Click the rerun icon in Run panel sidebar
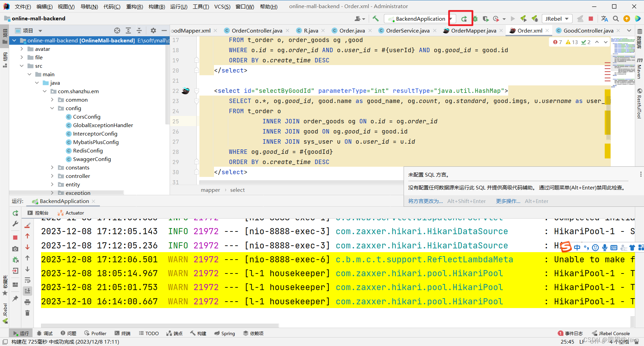 coord(15,213)
